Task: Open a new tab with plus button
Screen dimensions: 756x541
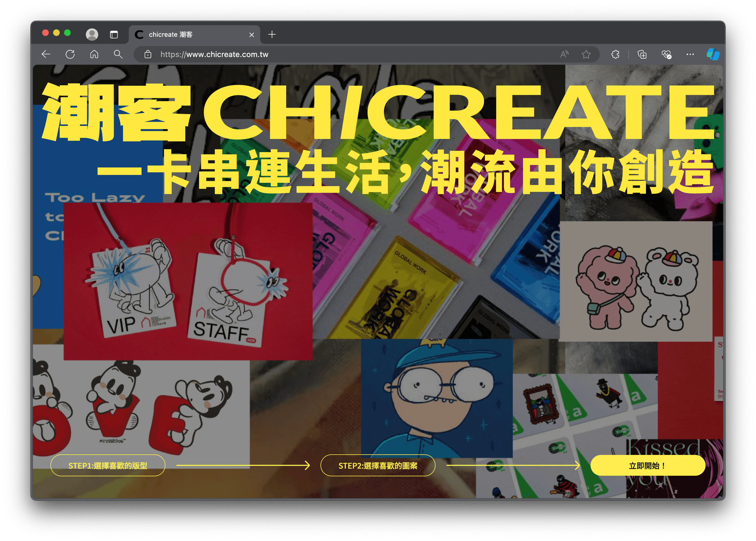Action: point(272,34)
